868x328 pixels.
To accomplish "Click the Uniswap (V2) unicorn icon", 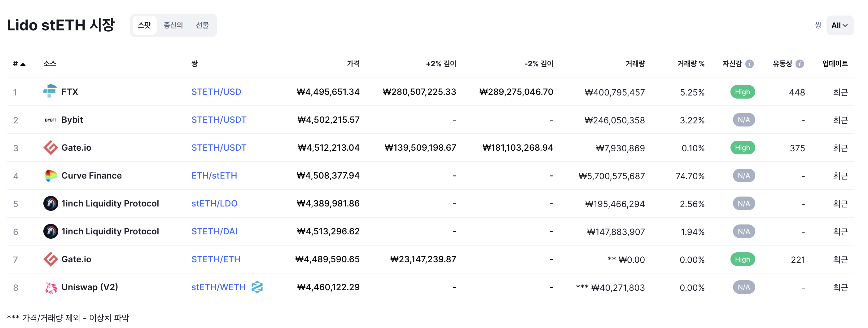I will [x=50, y=287].
